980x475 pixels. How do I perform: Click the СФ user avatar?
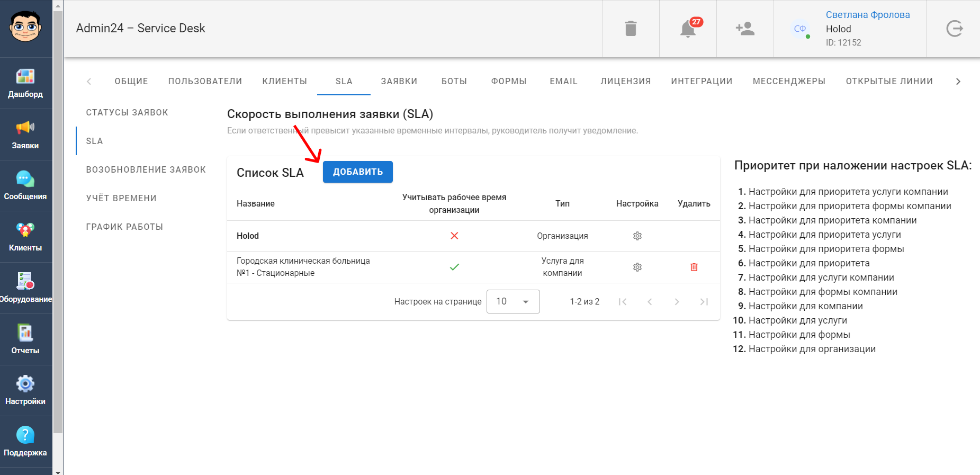click(800, 29)
